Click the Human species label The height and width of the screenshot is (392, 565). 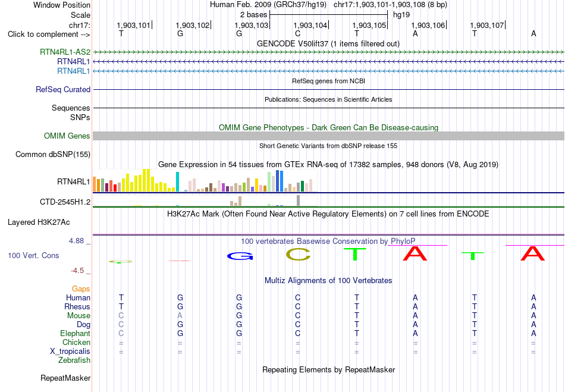(78, 297)
